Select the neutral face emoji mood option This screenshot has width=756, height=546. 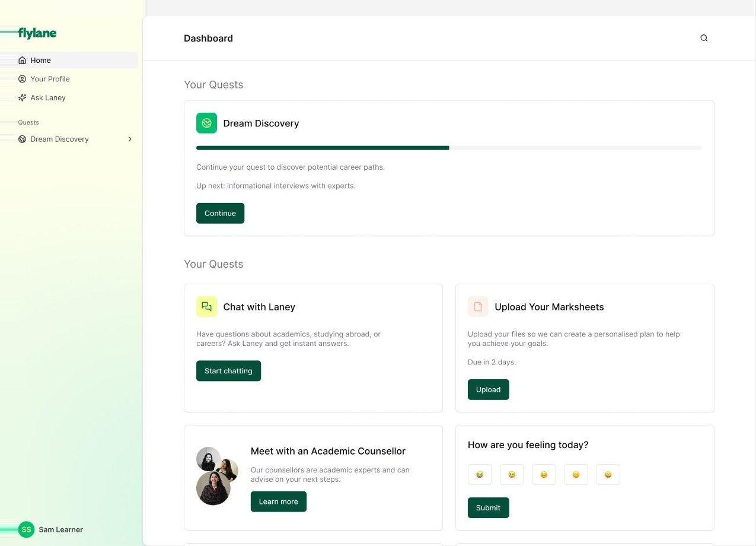pyautogui.click(x=544, y=475)
